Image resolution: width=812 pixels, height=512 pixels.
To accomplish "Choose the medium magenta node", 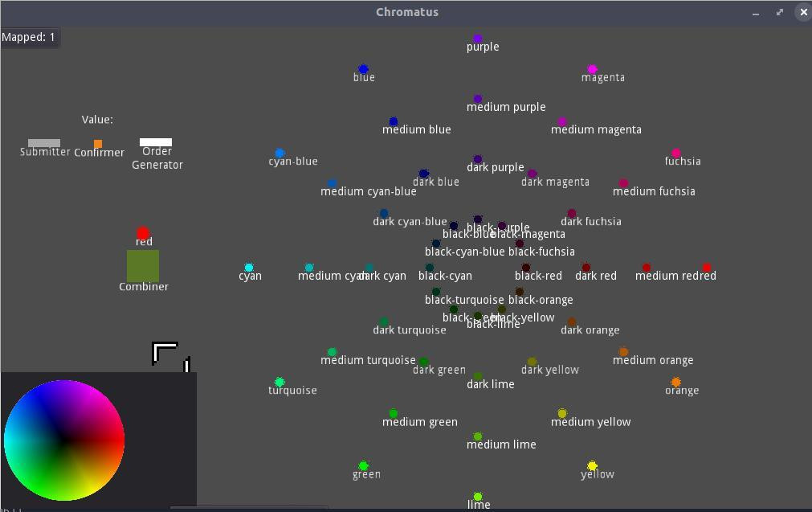I will coord(562,121).
